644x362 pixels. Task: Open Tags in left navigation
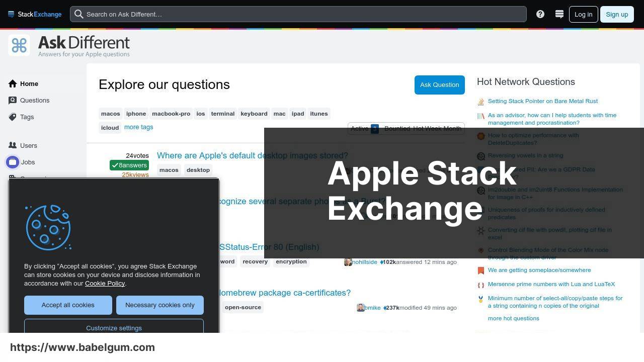pos(27,117)
